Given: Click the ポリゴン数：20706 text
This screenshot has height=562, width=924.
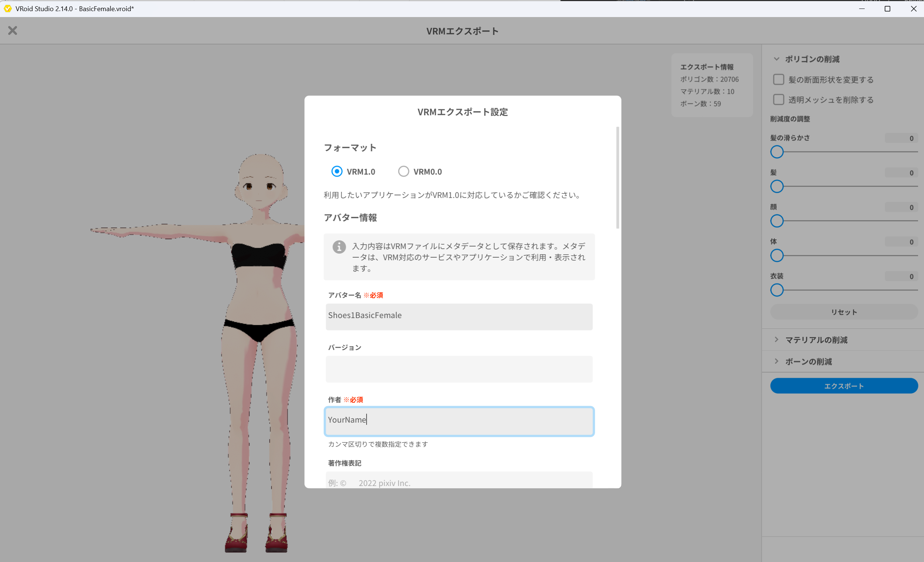Looking at the screenshot, I should click(709, 79).
